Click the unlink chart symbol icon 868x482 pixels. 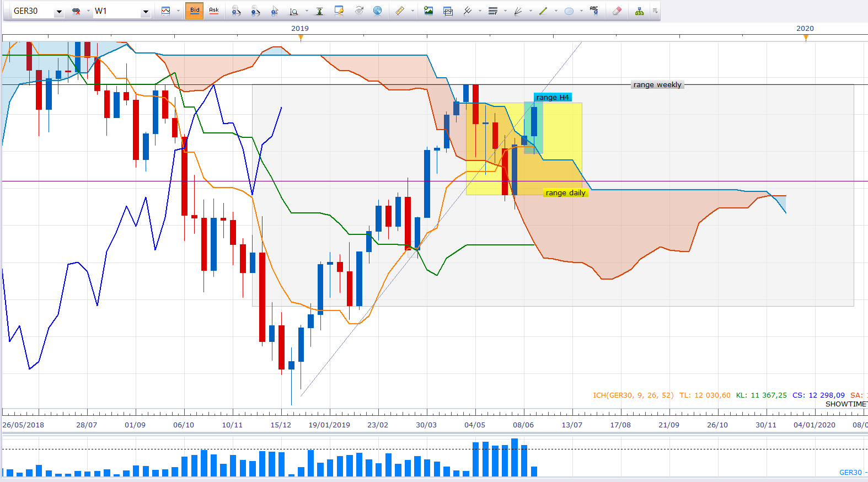click(77, 11)
